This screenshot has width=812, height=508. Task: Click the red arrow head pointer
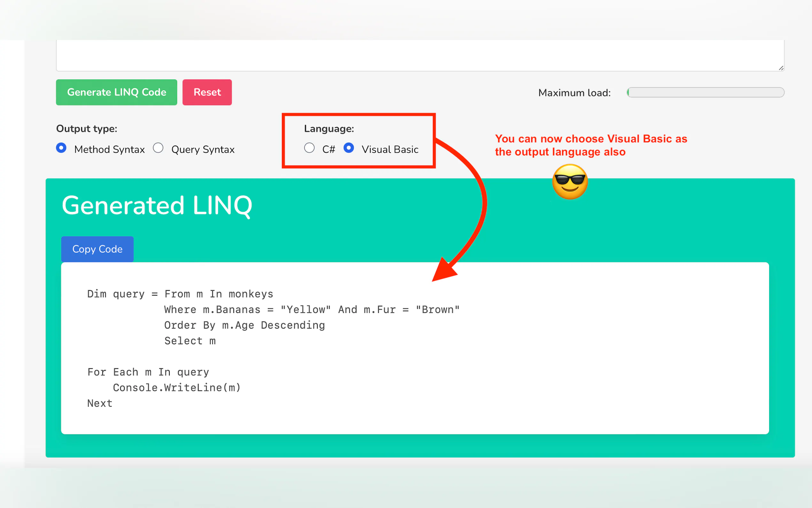coord(443,270)
